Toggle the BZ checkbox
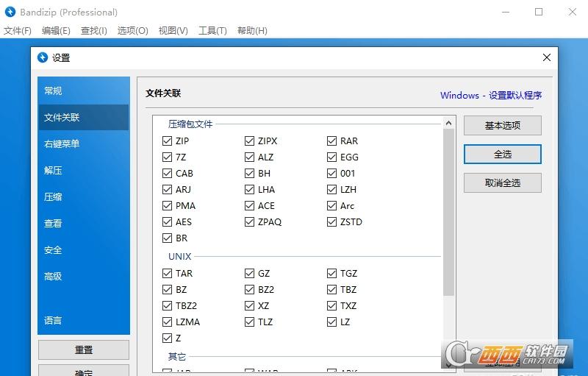This screenshot has height=376, width=588. [167, 290]
